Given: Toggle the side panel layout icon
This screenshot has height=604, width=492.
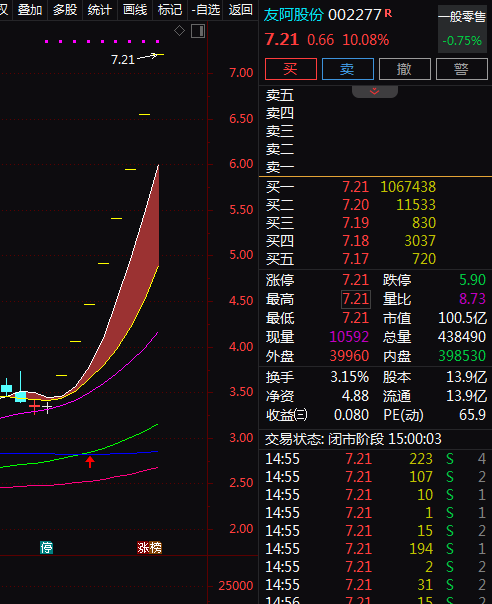Looking at the screenshot, I should tap(198, 31).
